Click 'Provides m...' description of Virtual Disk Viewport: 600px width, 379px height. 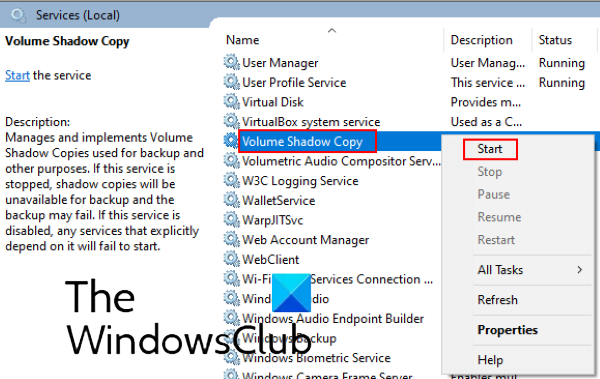pyautogui.click(x=486, y=102)
